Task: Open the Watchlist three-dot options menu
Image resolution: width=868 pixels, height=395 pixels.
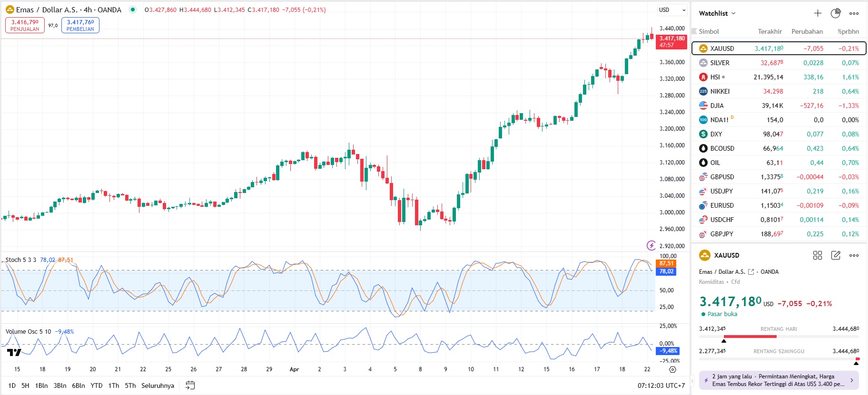Action: (x=854, y=13)
